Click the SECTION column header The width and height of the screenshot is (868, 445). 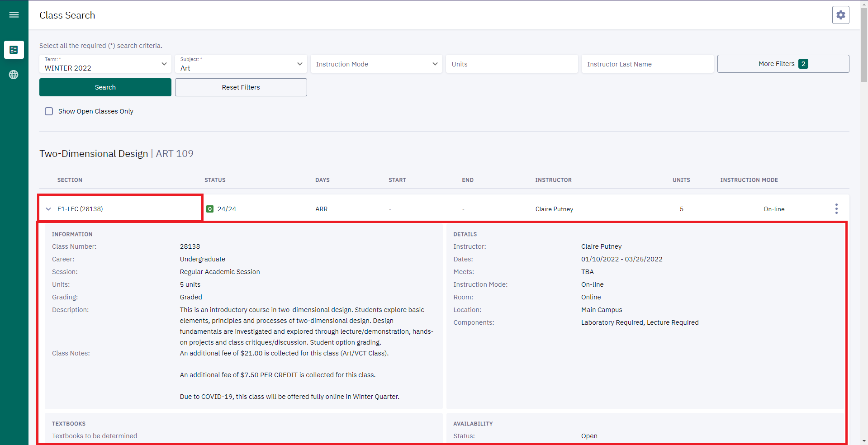click(70, 180)
